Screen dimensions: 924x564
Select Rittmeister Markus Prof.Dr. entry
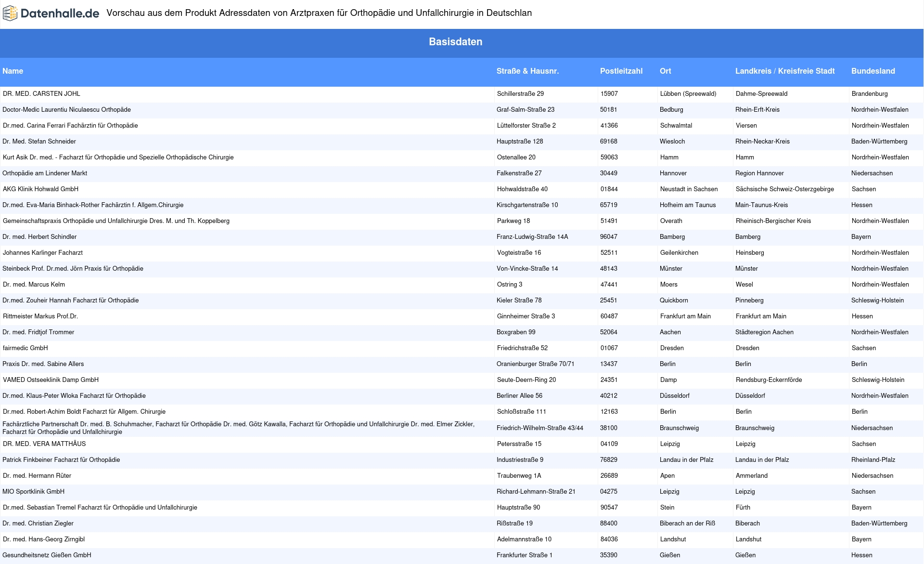click(x=40, y=316)
